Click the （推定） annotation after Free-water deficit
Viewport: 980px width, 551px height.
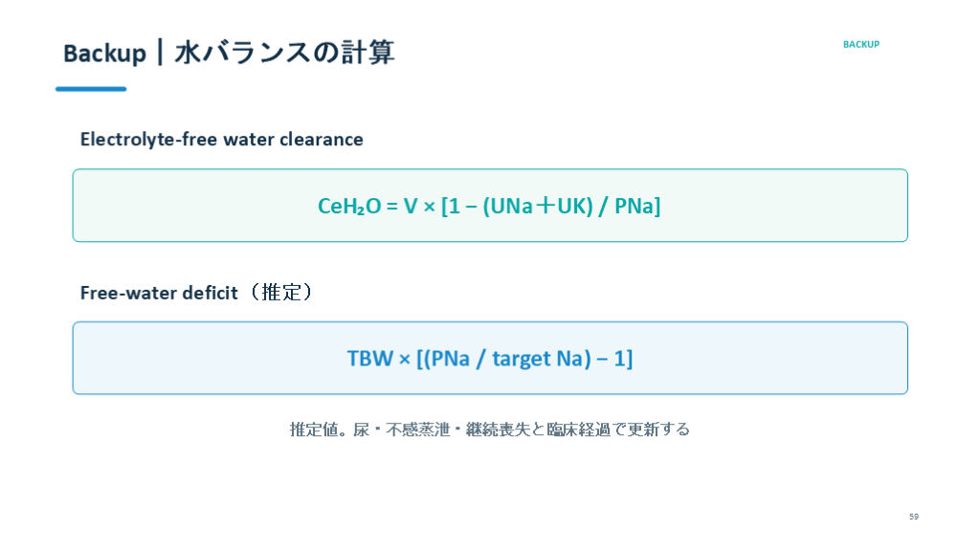tap(281, 293)
